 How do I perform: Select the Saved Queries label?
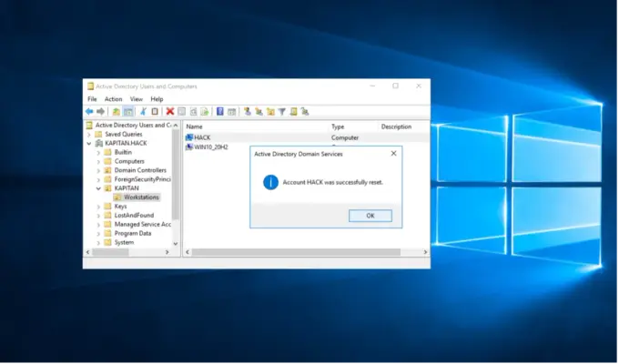(124, 135)
